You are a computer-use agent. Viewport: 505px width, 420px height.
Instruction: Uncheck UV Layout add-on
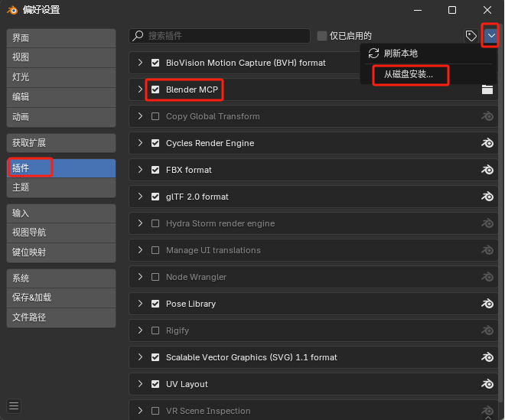155,384
